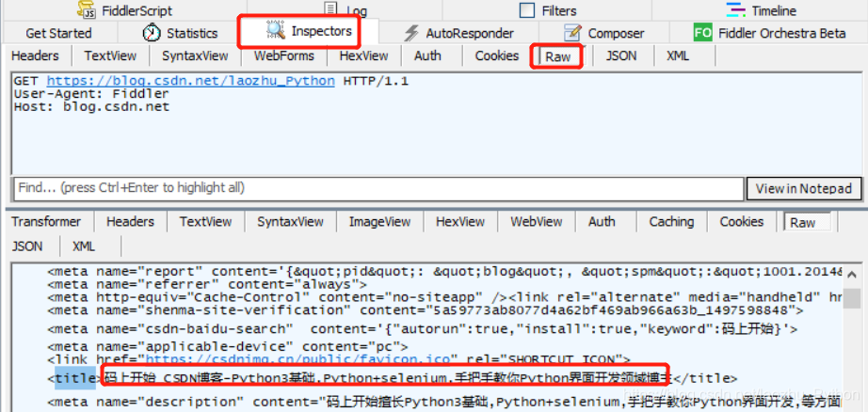Select response Auth inspector tab
This screenshot has height=412, width=868.
point(602,222)
